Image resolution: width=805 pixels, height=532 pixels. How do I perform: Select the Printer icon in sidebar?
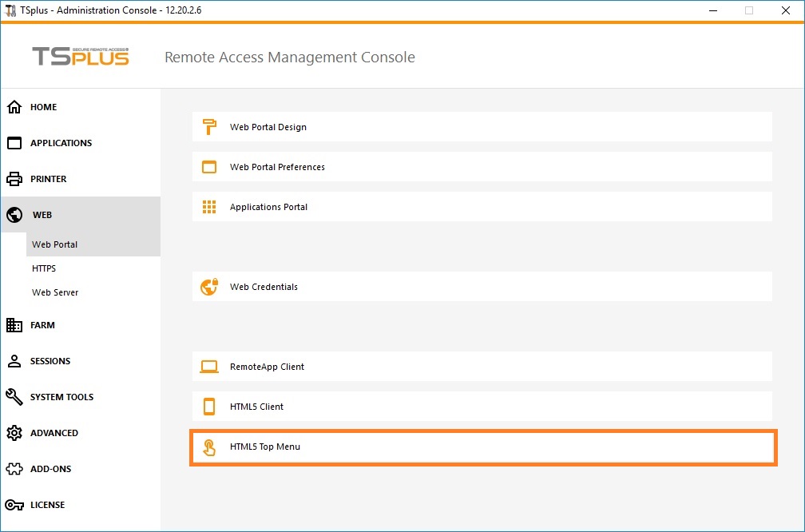(14, 179)
